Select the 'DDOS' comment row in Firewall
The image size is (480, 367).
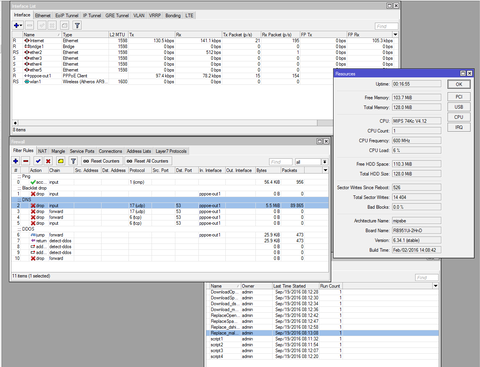tap(170, 229)
